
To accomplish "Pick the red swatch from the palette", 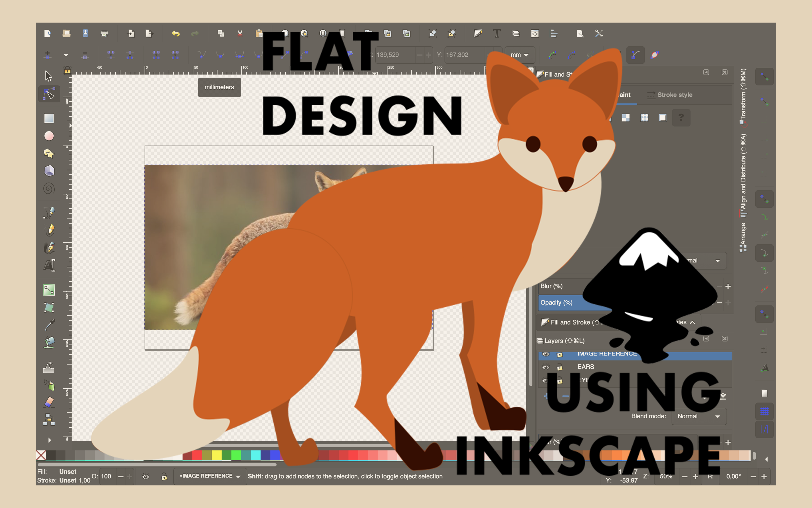I will 197,455.
